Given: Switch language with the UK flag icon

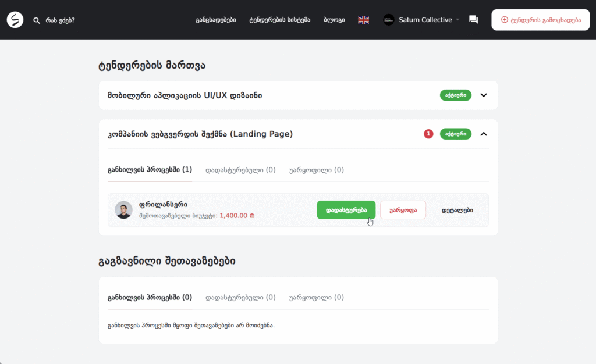Looking at the screenshot, I should (364, 20).
